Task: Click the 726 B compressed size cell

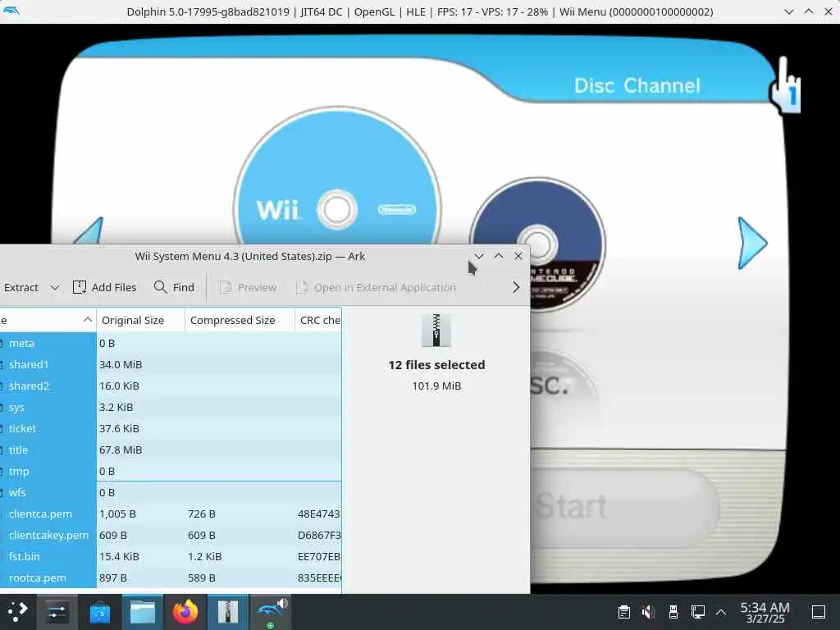Action: click(202, 514)
